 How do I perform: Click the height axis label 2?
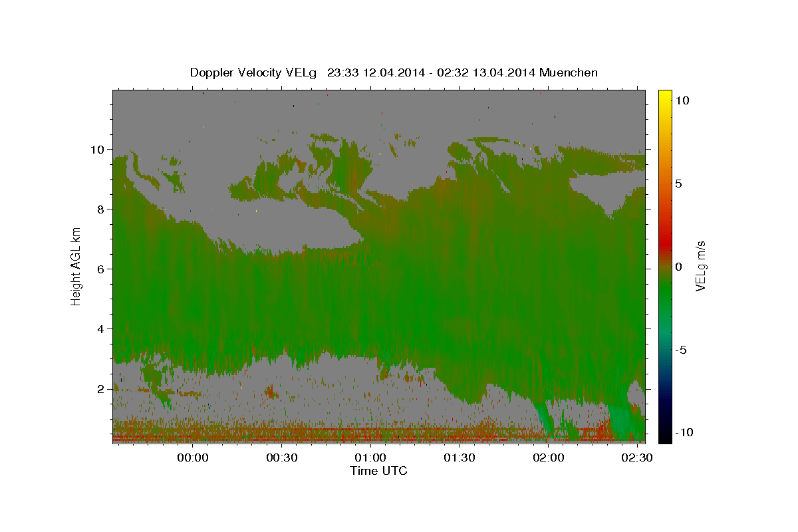(100, 388)
